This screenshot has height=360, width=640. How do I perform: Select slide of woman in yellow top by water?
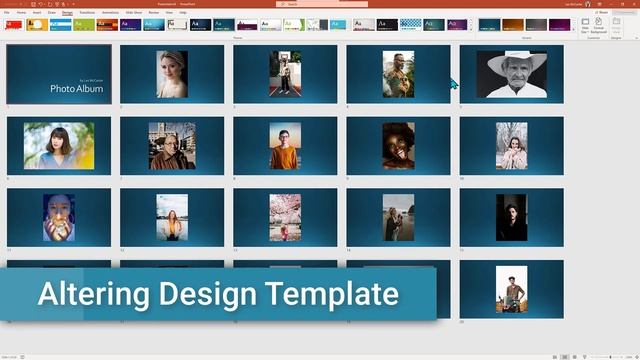point(172,217)
